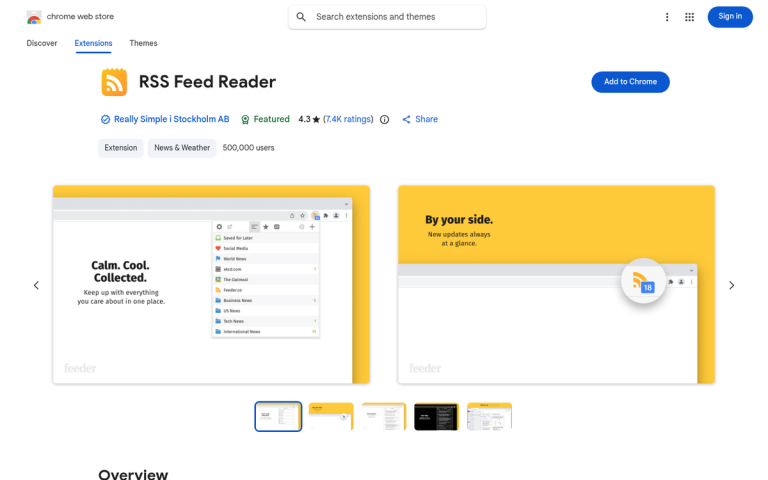The height and width of the screenshot is (480, 768).
Task: Open the ratings info icon
Action: point(384,120)
